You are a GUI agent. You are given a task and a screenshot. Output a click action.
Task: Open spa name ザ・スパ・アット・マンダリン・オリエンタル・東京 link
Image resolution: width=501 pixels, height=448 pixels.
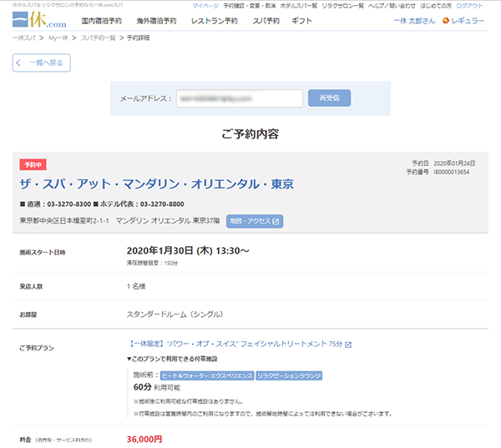(157, 184)
